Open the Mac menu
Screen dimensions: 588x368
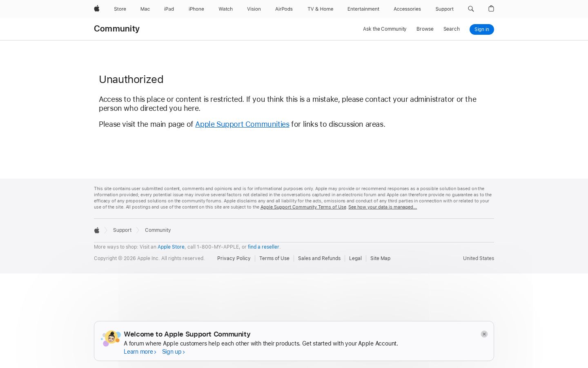[x=145, y=9]
